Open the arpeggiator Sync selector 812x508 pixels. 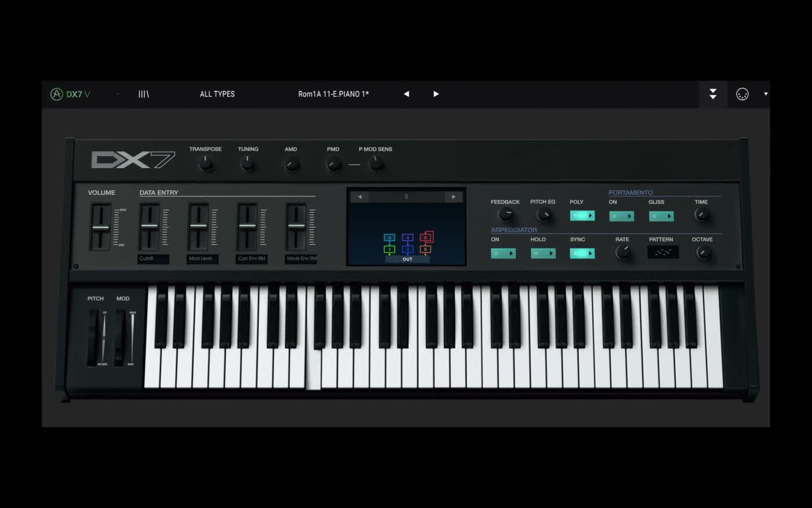(x=582, y=253)
